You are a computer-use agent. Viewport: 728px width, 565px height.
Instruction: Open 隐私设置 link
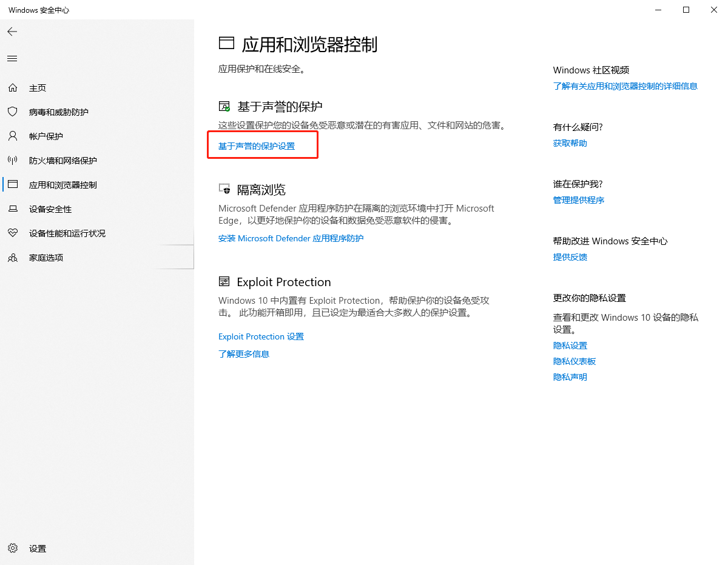pyautogui.click(x=570, y=346)
